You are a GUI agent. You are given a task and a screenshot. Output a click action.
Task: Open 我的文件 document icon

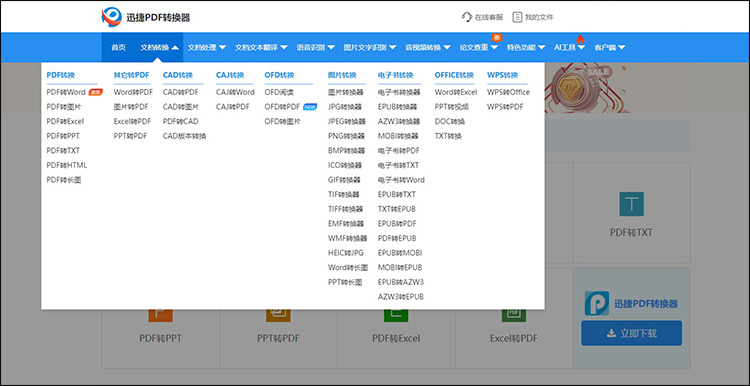tap(517, 17)
